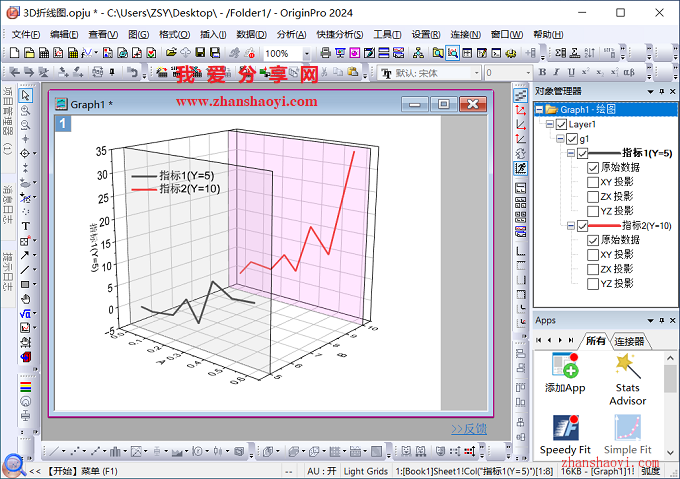This screenshot has height=479, width=680.
Task: Click the AU : 开 status indicator
Action: pos(321,471)
